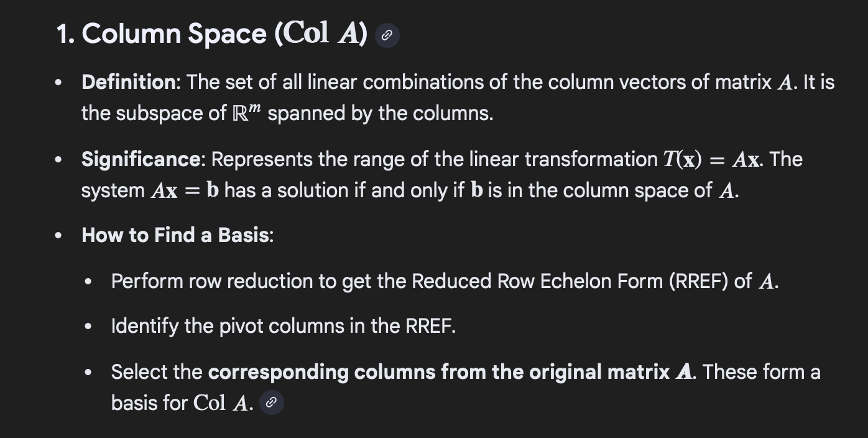Screen dimensions: 868x438
Task: Click the link icon beside Column Space heading
Action: pos(387,36)
